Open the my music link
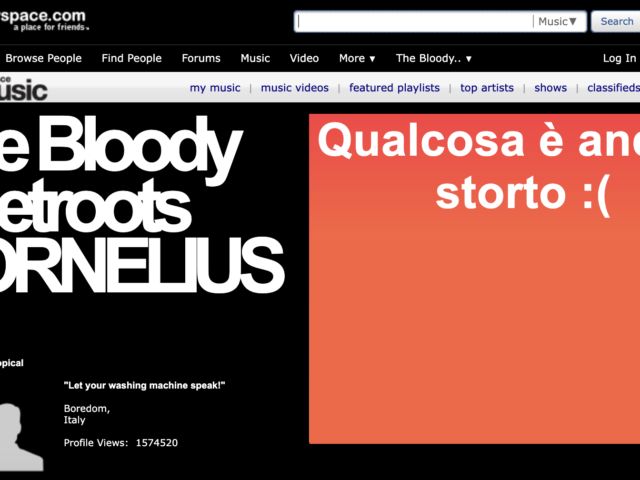Screen dimensions: 640x480 (215, 88)
